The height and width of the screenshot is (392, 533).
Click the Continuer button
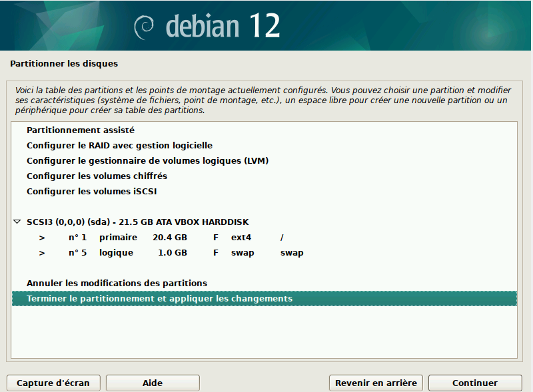point(475,383)
